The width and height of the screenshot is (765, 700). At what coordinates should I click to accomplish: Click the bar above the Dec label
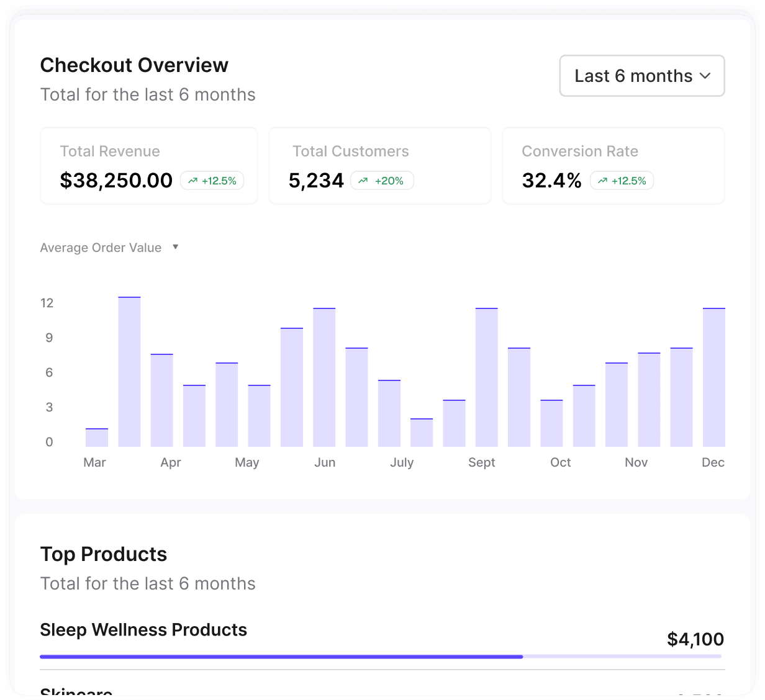tap(714, 377)
